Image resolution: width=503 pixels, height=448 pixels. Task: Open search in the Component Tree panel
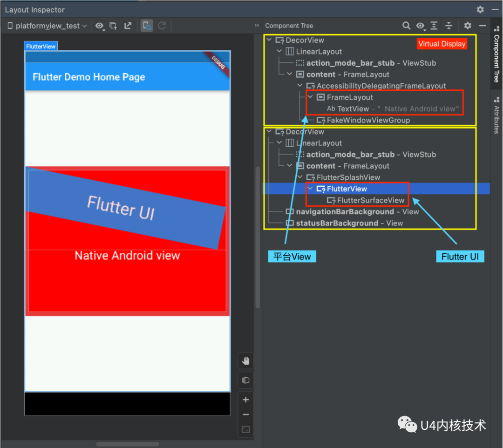[406, 26]
